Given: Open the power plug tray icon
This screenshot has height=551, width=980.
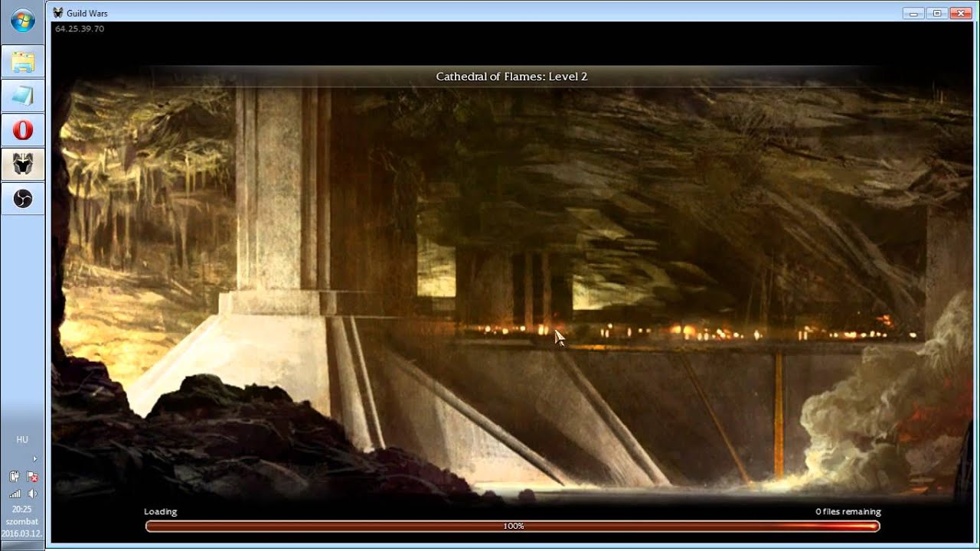Looking at the screenshot, I should point(15,477).
